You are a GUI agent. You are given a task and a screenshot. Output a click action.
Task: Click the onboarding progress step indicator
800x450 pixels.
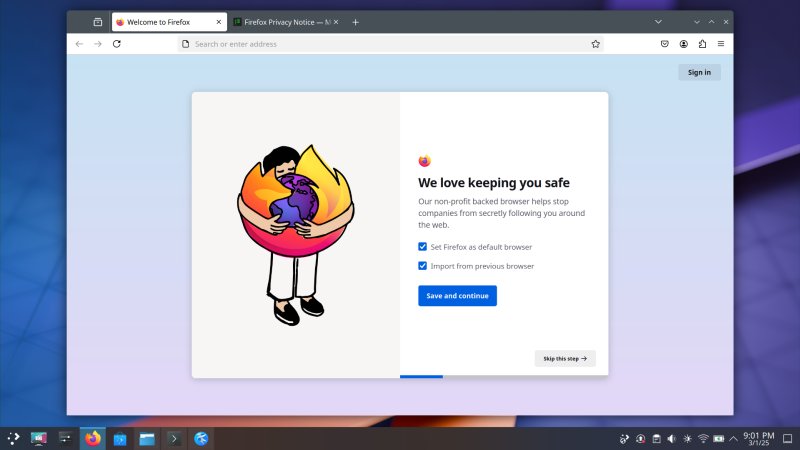tap(504, 377)
